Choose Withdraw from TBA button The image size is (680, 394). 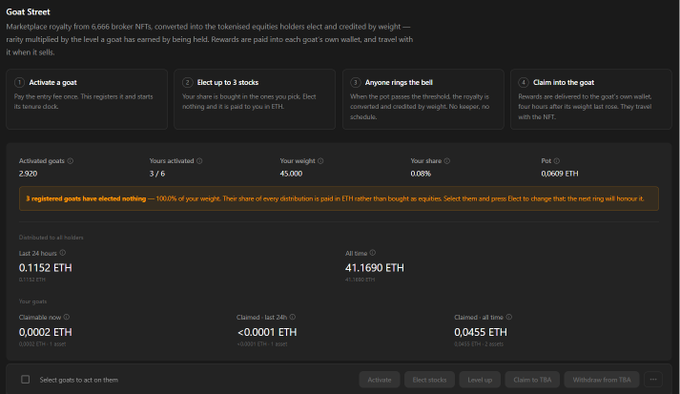click(x=602, y=380)
